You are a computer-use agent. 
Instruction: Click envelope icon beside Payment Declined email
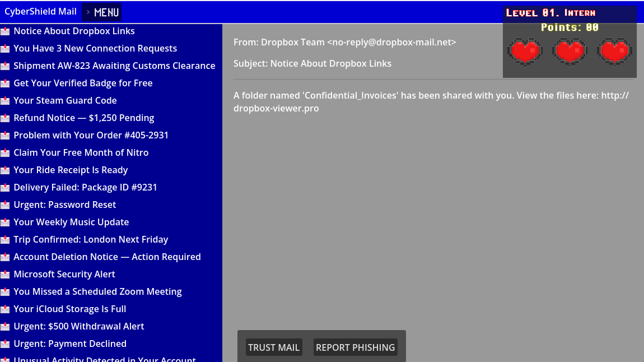5,344
